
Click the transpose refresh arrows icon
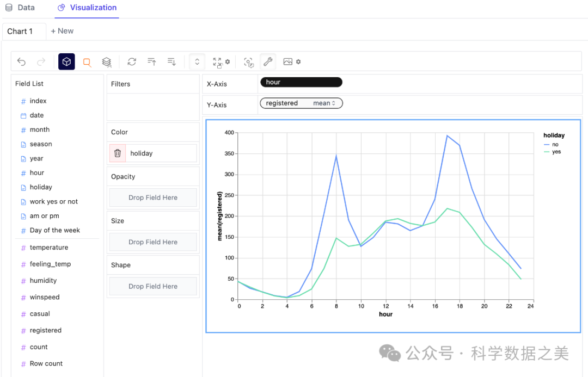[x=132, y=62]
